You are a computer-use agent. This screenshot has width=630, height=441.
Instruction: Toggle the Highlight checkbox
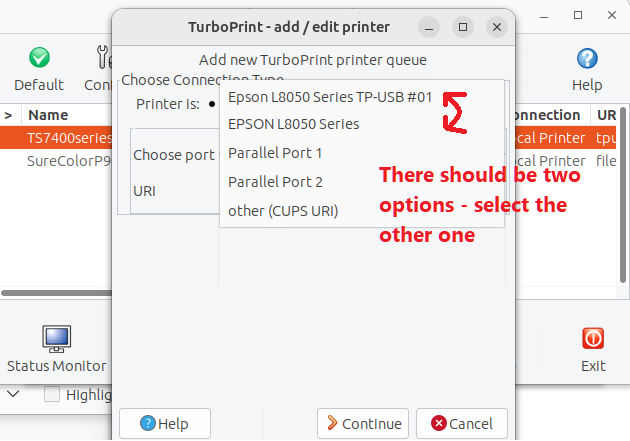(x=52, y=395)
